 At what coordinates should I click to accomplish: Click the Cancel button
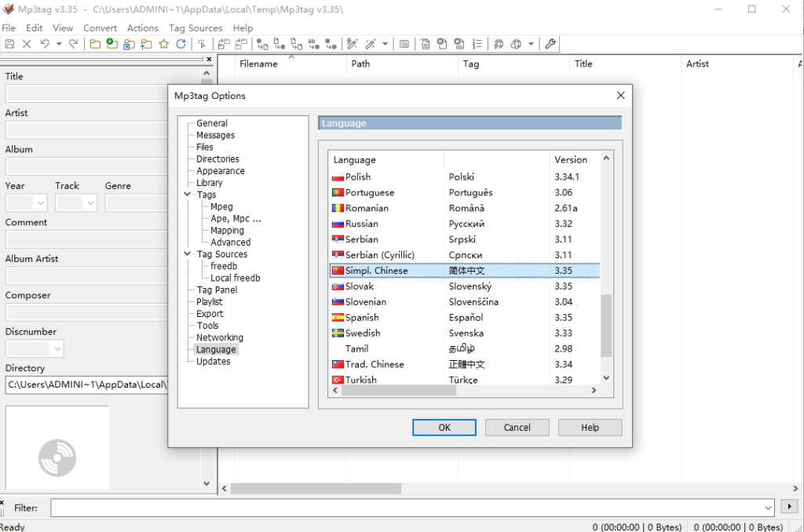517,428
